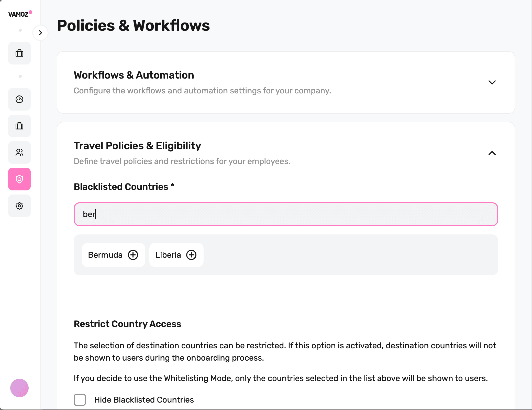Open the Dashboard from the sidebar
532x410 pixels.
(x=19, y=99)
